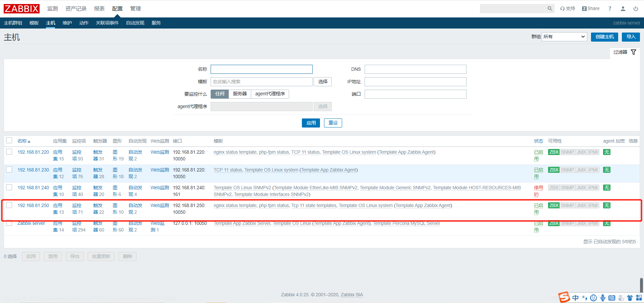Check the 192.168.81.250 host checkbox
The image size is (644, 303).
tap(9, 205)
